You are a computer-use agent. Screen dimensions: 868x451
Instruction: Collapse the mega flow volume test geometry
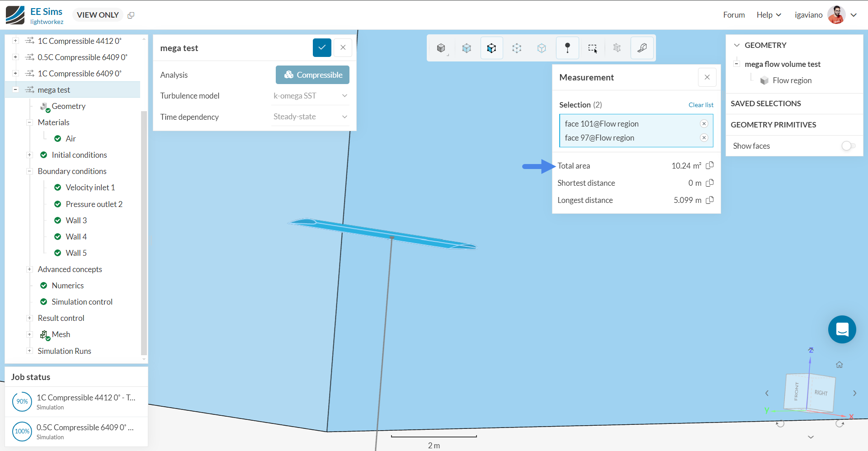click(736, 64)
